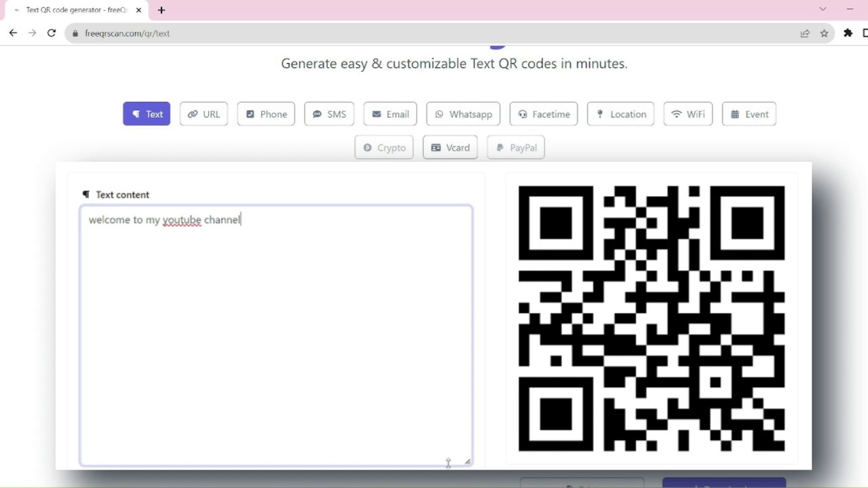
Task: Click the browser forward arrow
Action: 32,33
